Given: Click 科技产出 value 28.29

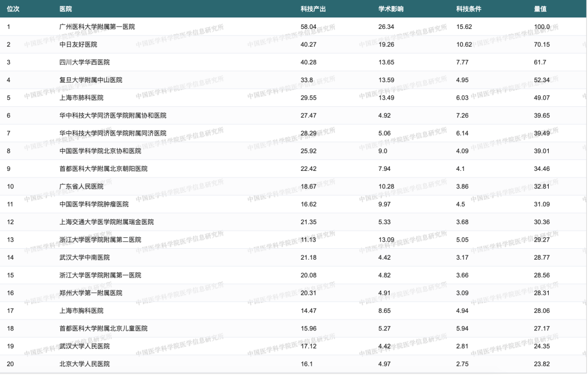Looking at the screenshot, I should (x=308, y=133).
